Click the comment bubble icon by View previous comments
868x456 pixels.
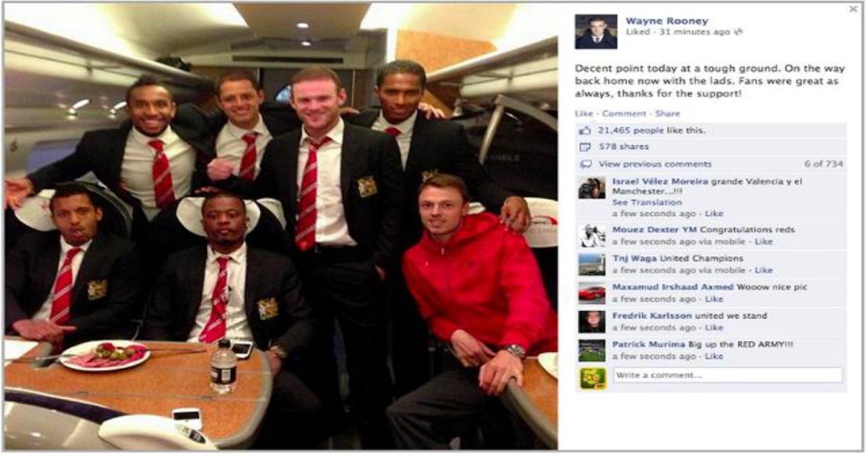(x=585, y=164)
